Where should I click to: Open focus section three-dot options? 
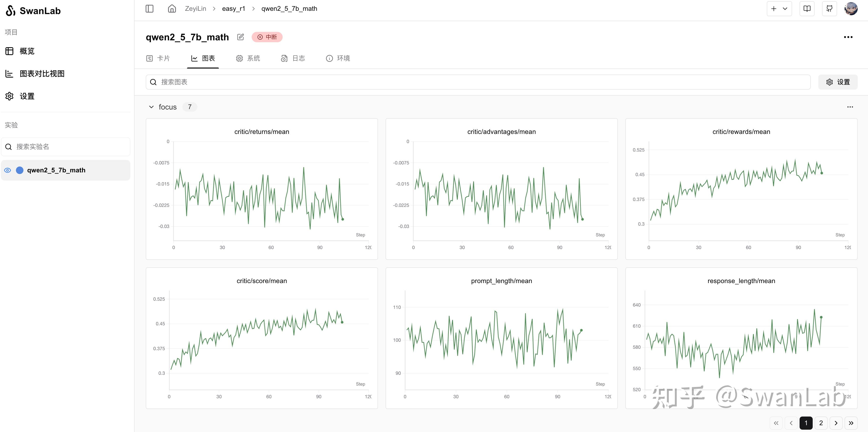(x=850, y=107)
